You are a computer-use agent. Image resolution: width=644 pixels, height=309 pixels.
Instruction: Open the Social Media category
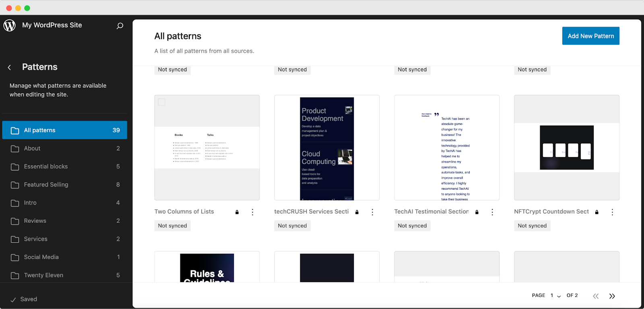[x=65, y=257]
